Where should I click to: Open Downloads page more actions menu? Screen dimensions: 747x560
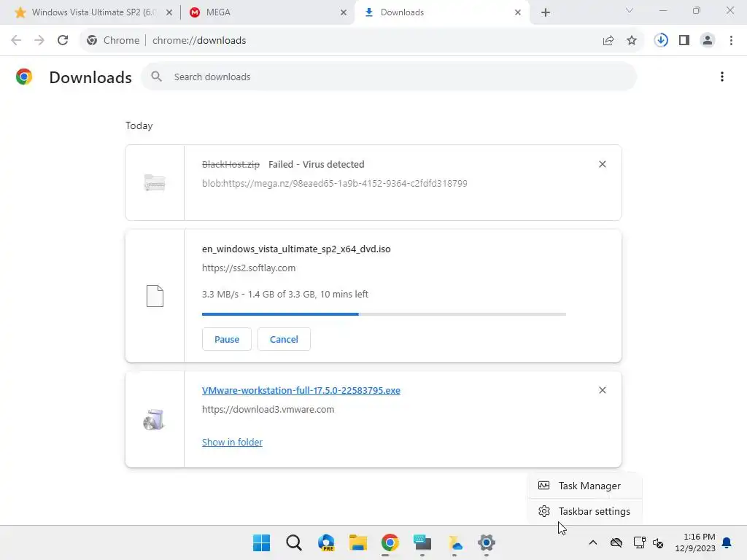pyautogui.click(x=722, y=77)
